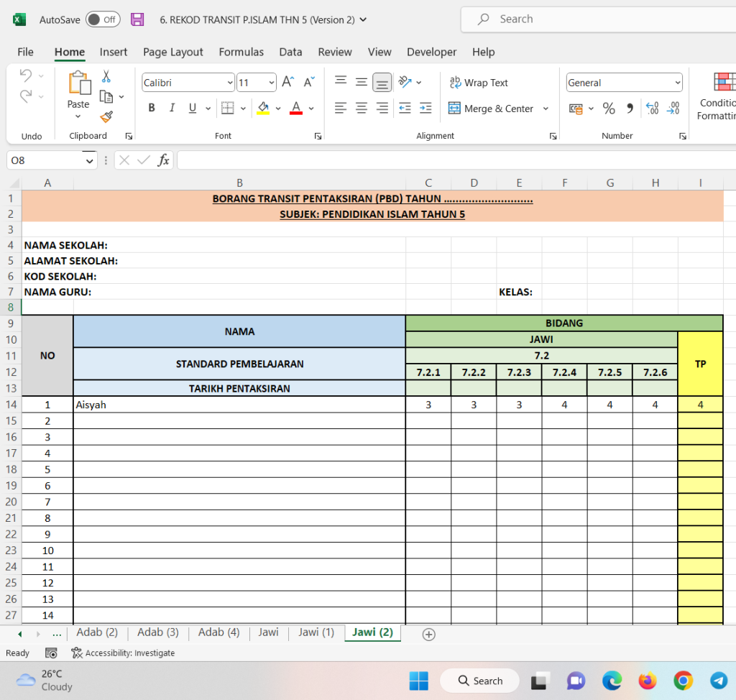Switch to the Adab (3) sheet tab

[x=158, y=632]
